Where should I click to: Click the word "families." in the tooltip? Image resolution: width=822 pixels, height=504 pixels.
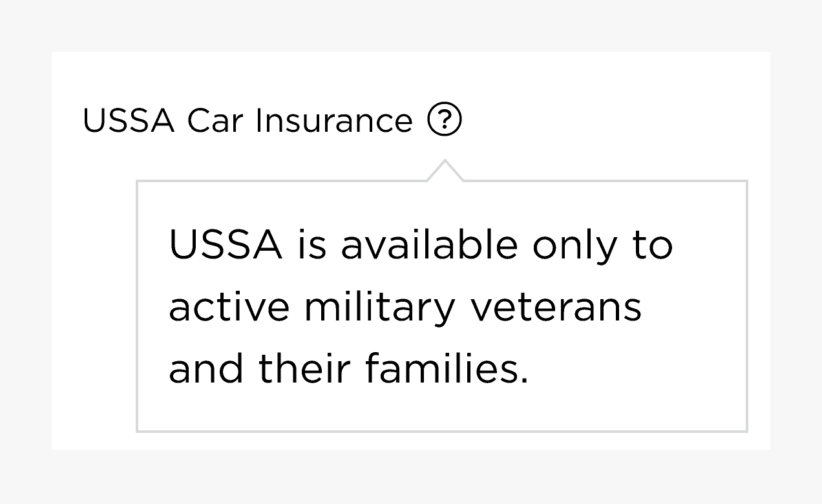446,369
